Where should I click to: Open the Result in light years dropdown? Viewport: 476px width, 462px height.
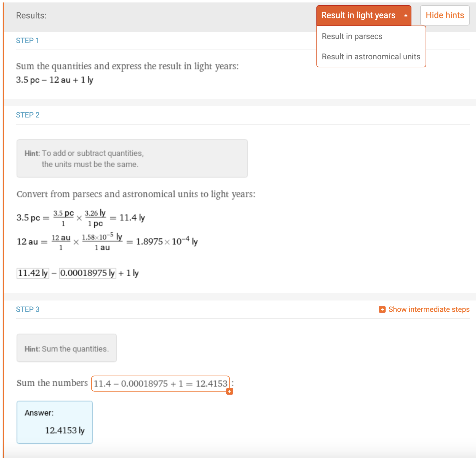pyautogui.click(x=364, y=15)
